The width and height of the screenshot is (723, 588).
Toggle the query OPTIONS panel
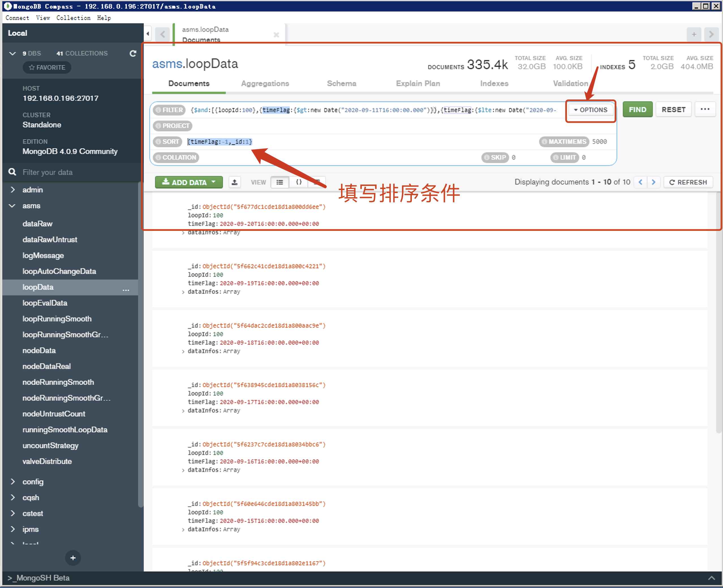[591, 110]
